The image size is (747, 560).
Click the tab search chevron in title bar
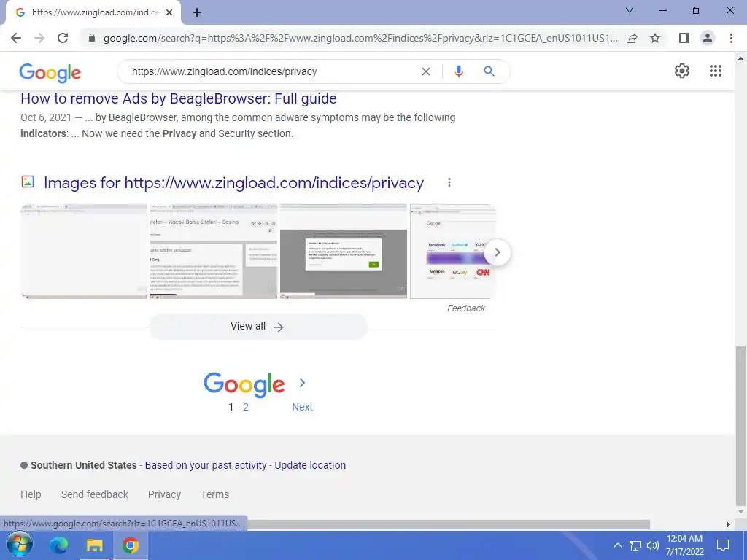(x=630, y=10)
